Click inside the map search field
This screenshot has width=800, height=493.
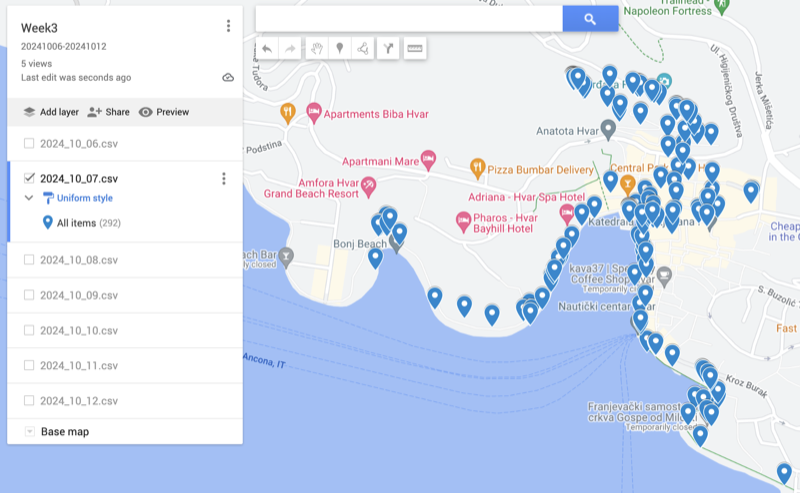click(x=408, y=19)
